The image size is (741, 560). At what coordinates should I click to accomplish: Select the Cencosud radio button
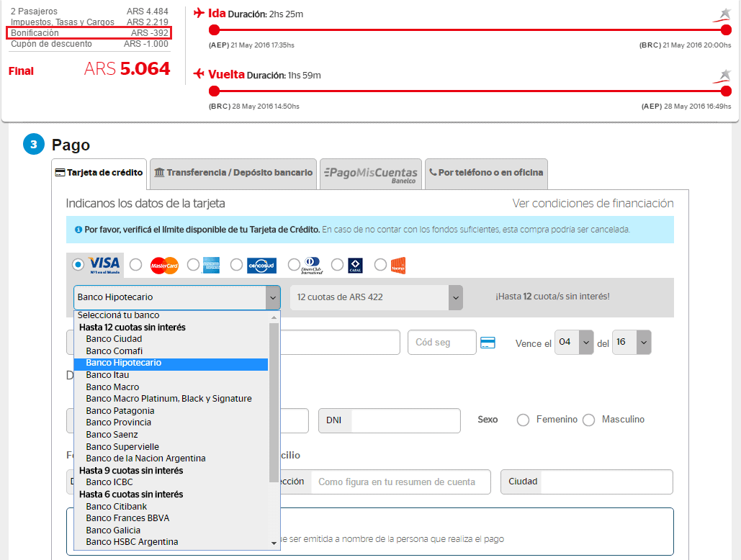click(236, 265)
